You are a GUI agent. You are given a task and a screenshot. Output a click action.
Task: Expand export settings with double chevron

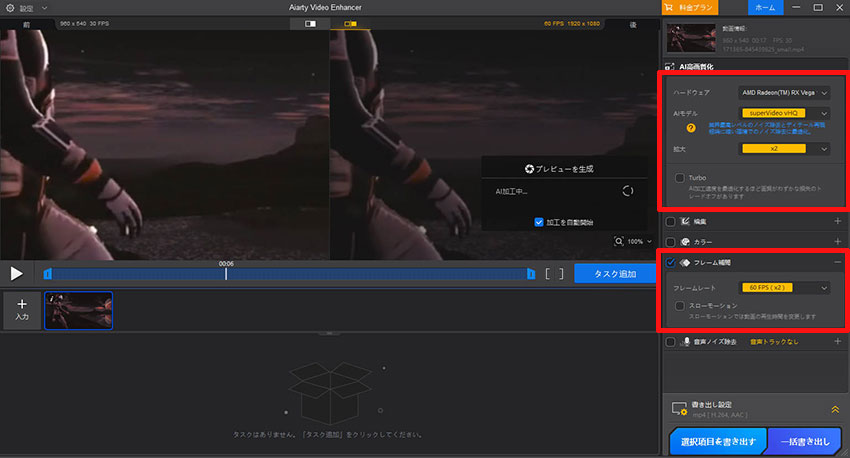(835, 410)
